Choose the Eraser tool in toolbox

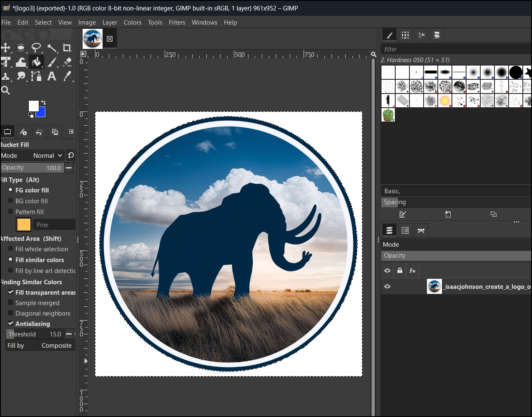(67, 62)
